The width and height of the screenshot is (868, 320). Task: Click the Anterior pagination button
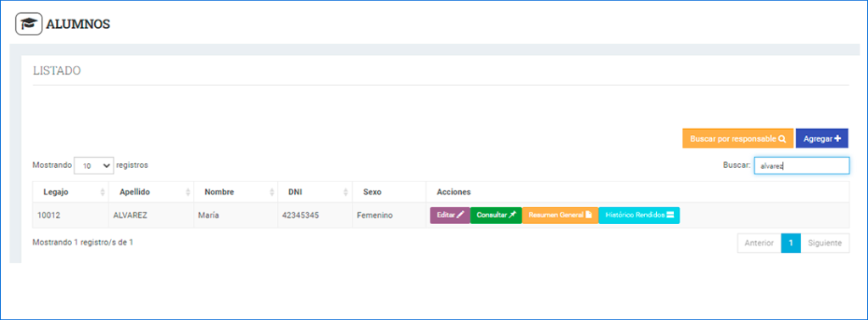pos(759,243)
